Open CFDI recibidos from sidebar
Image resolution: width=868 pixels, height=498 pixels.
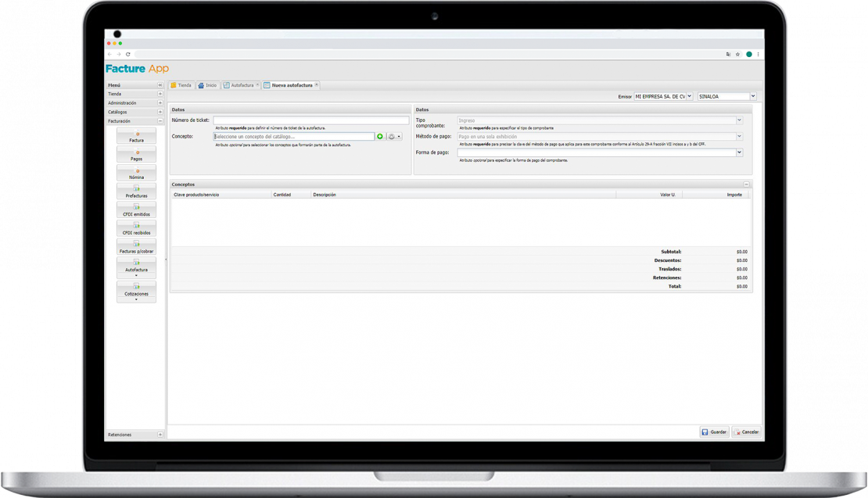pyautogui.click(x=136, y=229)
